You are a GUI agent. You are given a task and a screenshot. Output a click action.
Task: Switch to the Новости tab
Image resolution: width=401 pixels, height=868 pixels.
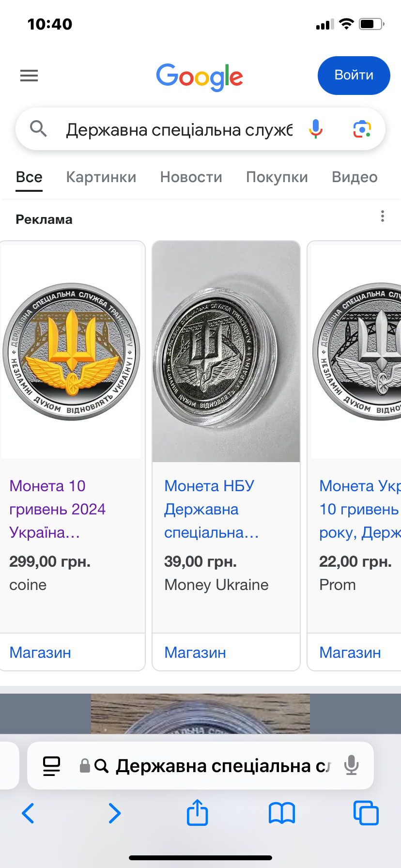191,177
